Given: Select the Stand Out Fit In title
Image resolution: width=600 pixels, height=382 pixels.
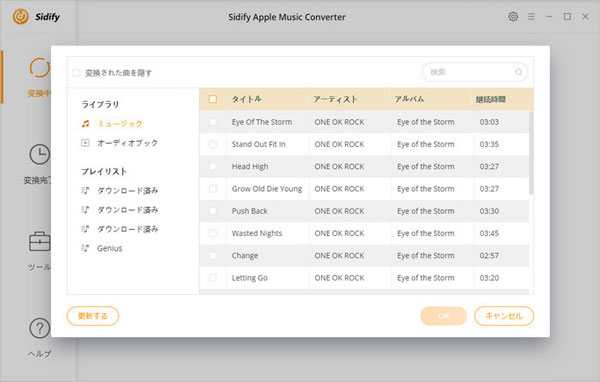Looking at the screenshot, I should (258, 144).
